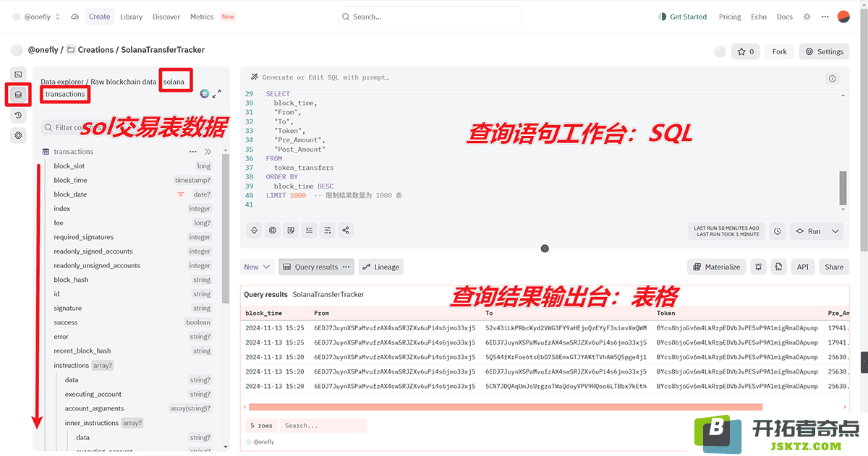The height and width of the screenshot is (456, 868).
Task: Click the Materialize button
Action: click(716, 267)
